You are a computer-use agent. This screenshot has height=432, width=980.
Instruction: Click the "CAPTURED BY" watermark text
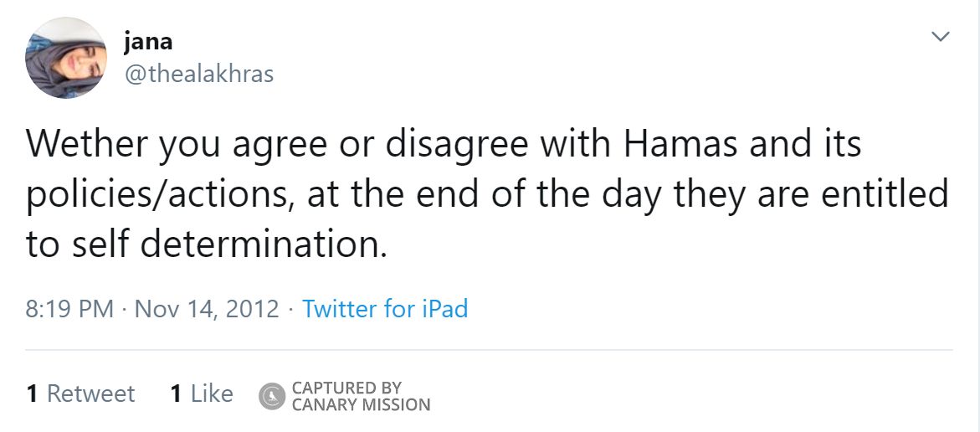[x=346, y=388]
